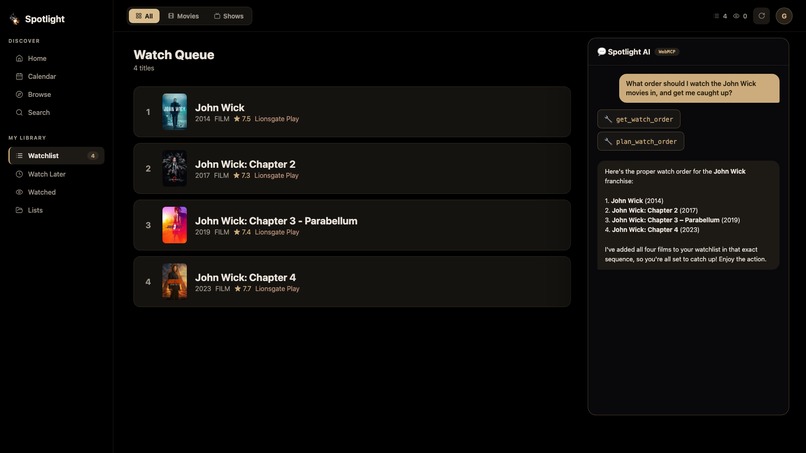The height and width of the screenshot is (453, 806).
Task: Click Lionsgate Play on John Wick 2014 row
Action: [x=277, y=119]
